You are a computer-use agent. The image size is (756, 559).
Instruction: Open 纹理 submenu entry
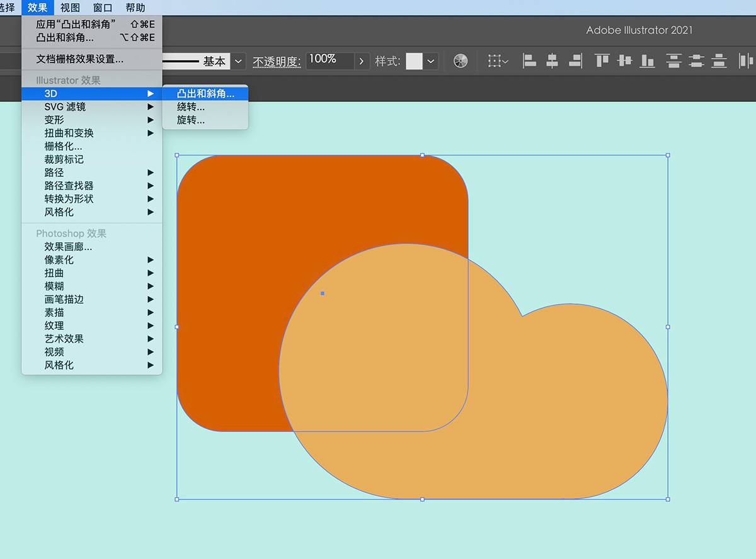(x=92, y=326)
